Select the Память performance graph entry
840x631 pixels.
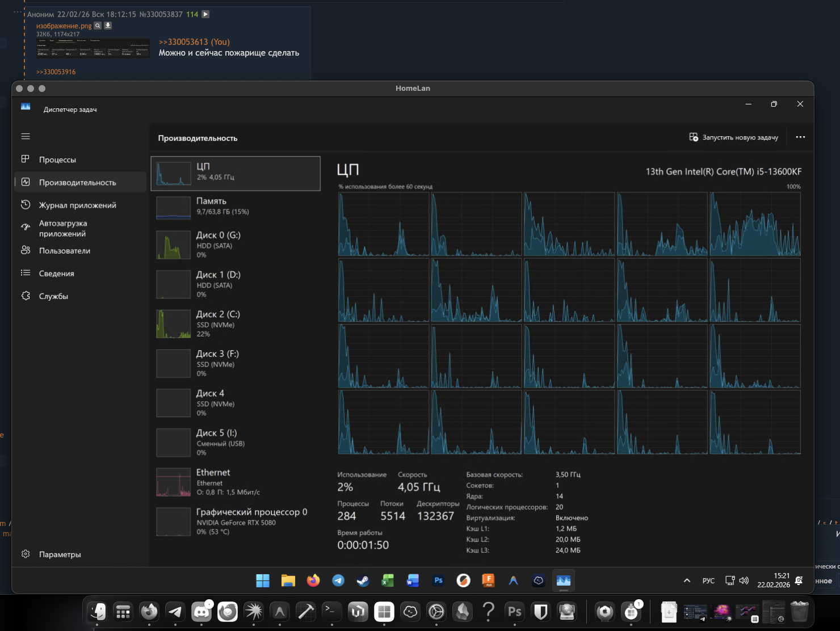[235, 207]
